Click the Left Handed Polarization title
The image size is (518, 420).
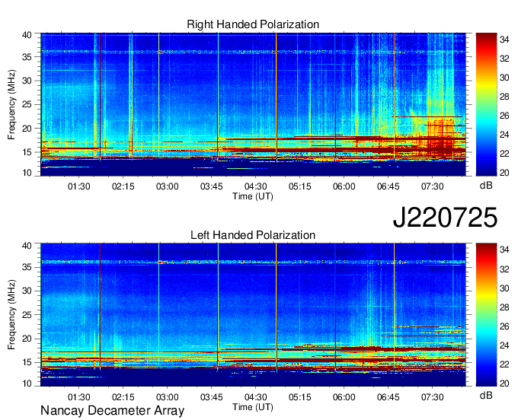pos(253,235)
